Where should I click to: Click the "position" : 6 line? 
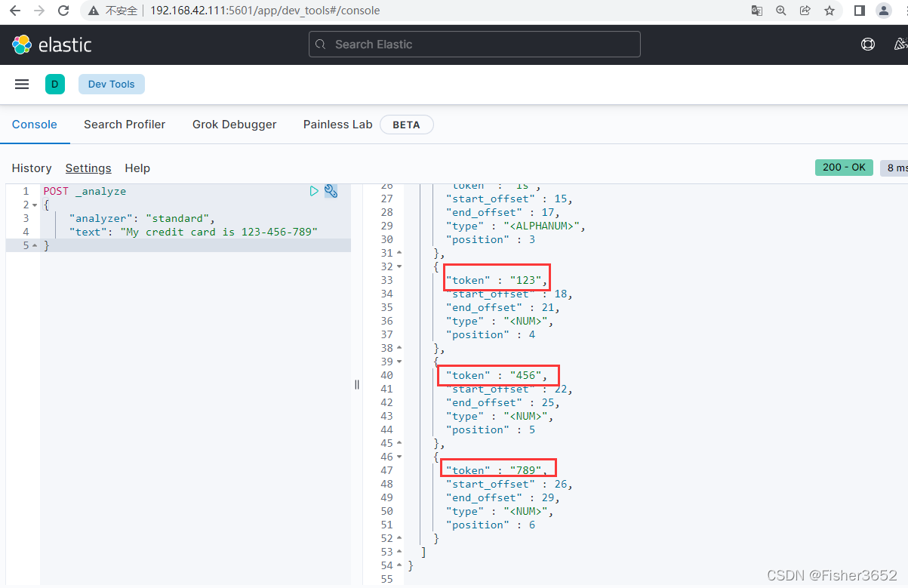[x=490, y=525]
